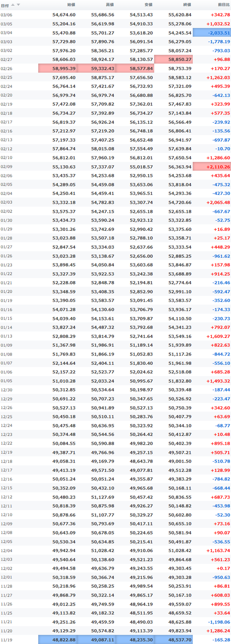Select the 11/19 date row
The height and width of the screenshot is (644, 231).
click(115, 639)
